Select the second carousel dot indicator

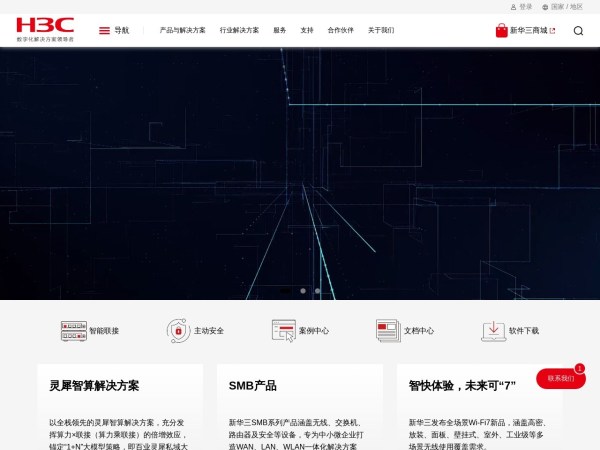point(318,291)
